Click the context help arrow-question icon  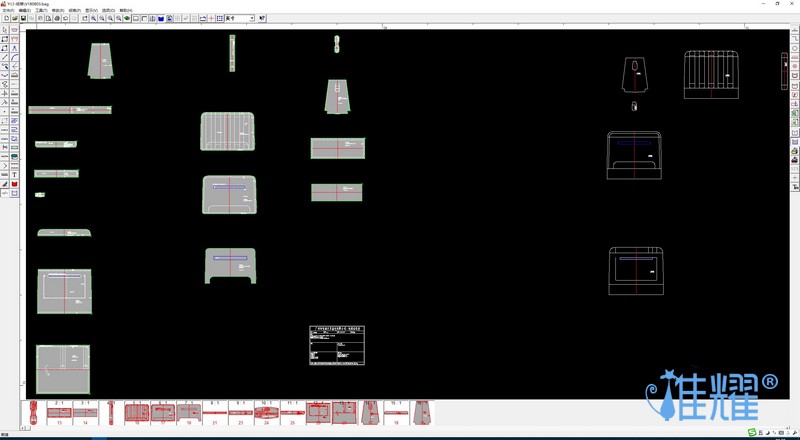[263, 18]
